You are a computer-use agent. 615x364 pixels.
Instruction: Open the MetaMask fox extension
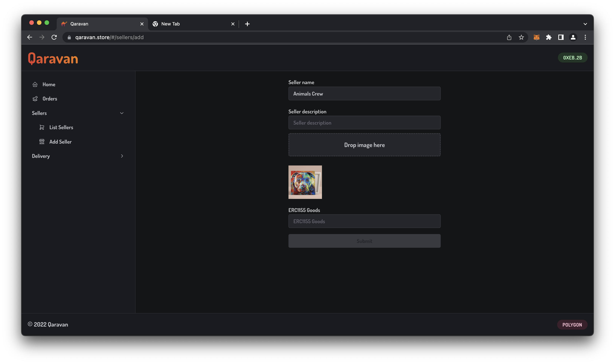536,37
